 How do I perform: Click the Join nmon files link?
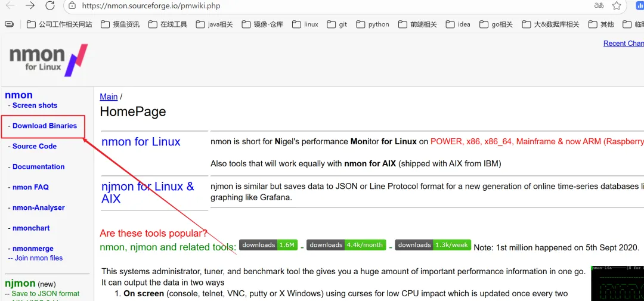(39, 258)
